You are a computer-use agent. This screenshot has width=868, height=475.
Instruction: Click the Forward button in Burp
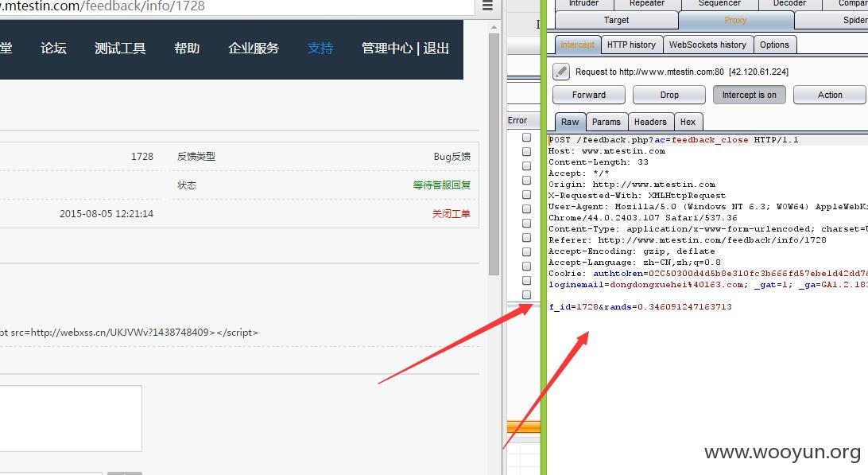pos(588,95)
